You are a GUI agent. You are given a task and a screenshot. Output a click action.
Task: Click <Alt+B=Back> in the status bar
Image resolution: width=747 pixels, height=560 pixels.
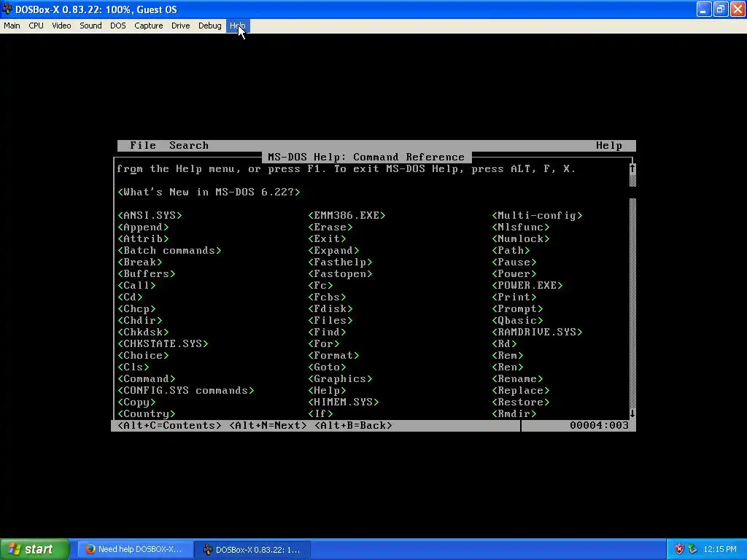coord(353,425)
